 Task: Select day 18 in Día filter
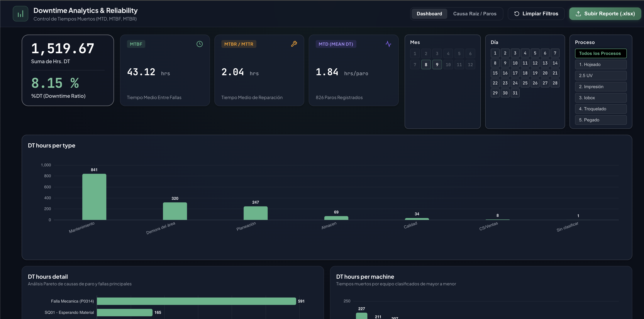pos(525,73)
